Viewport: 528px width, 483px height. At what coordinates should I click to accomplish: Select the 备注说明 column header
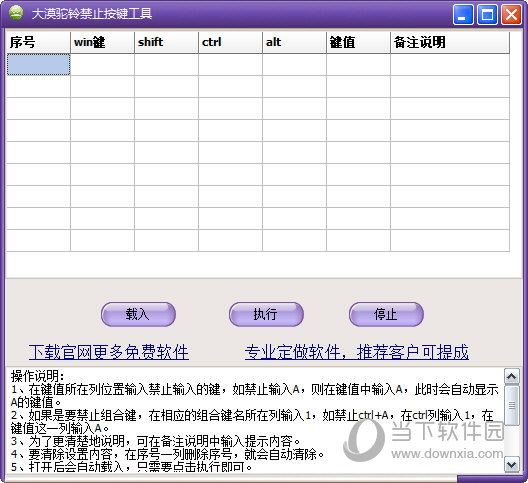click(x=450, y=42)
